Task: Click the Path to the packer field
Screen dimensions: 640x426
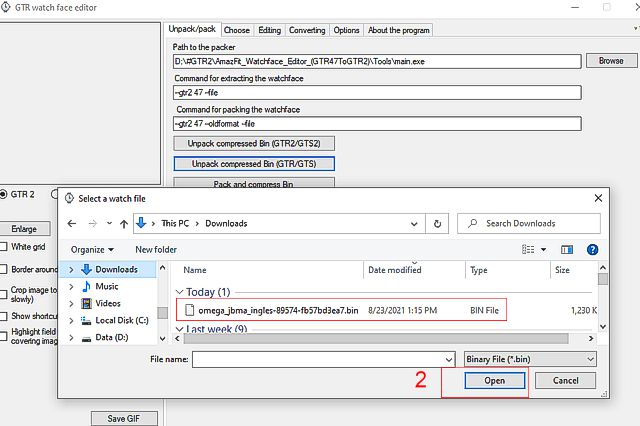Action: (377, 62)
